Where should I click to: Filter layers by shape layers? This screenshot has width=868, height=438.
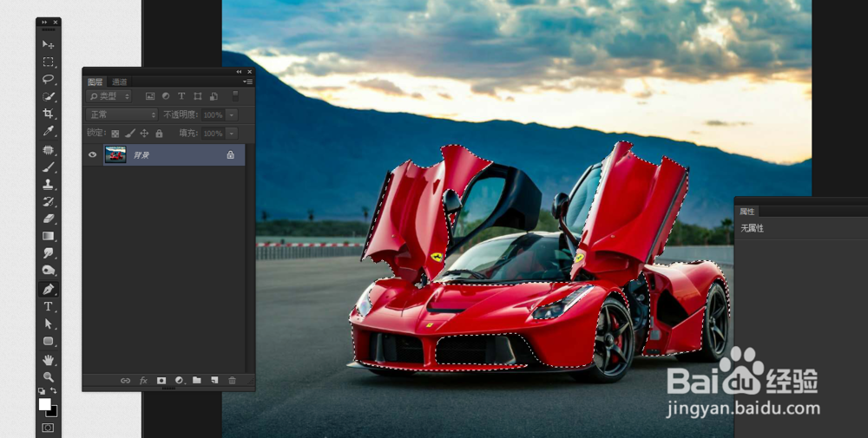198,96
